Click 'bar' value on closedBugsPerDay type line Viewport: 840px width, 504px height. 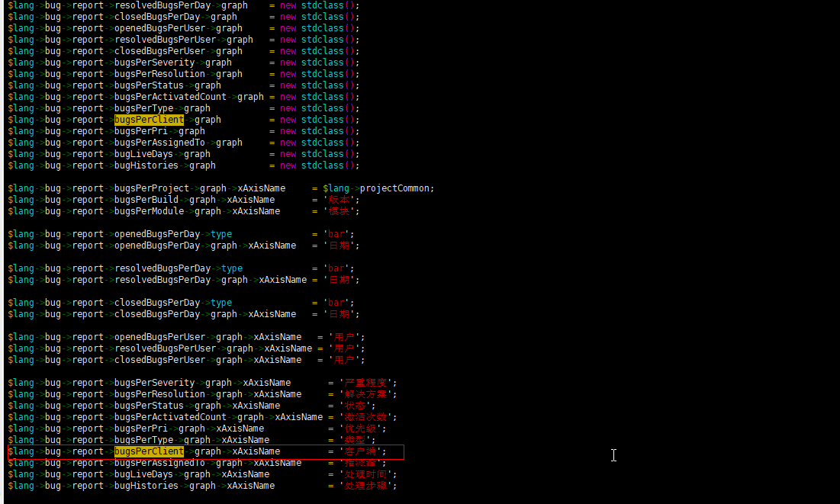[x=336, y=303]
